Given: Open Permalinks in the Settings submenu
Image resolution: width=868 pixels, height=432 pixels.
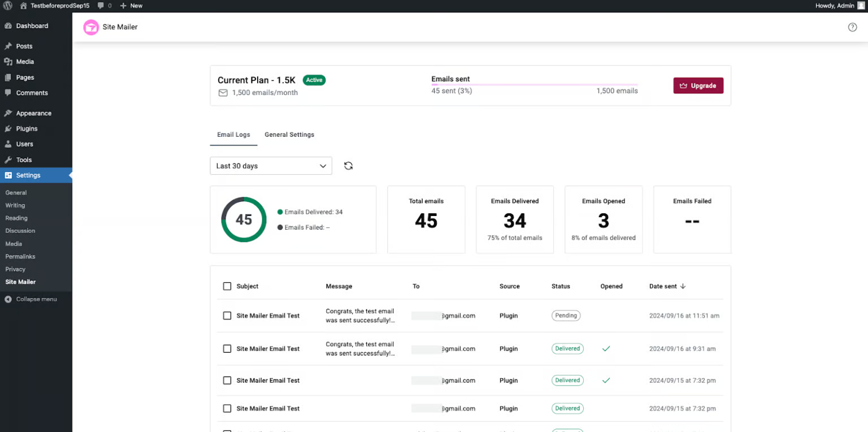Looking at the screenshot, I should (20, 257).
